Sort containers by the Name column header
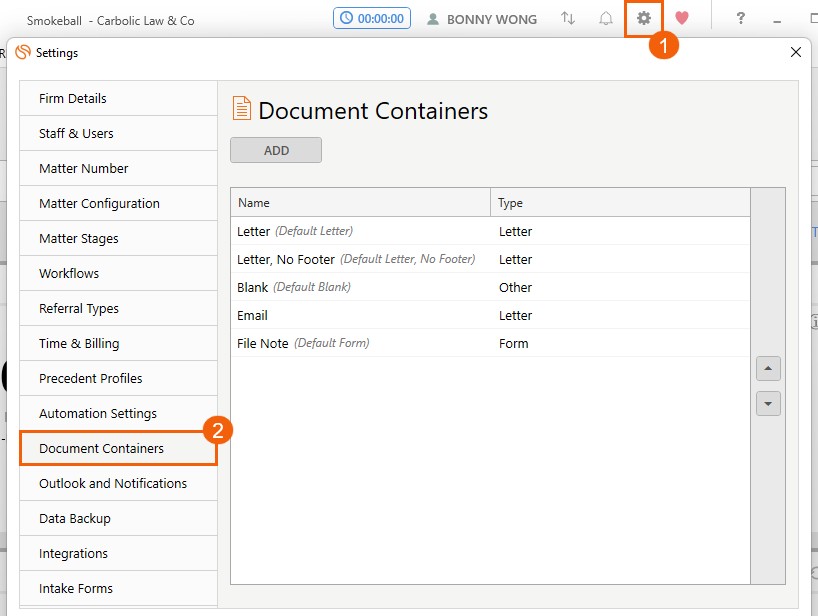Screen dimensions: 818x616 (360, 203)
